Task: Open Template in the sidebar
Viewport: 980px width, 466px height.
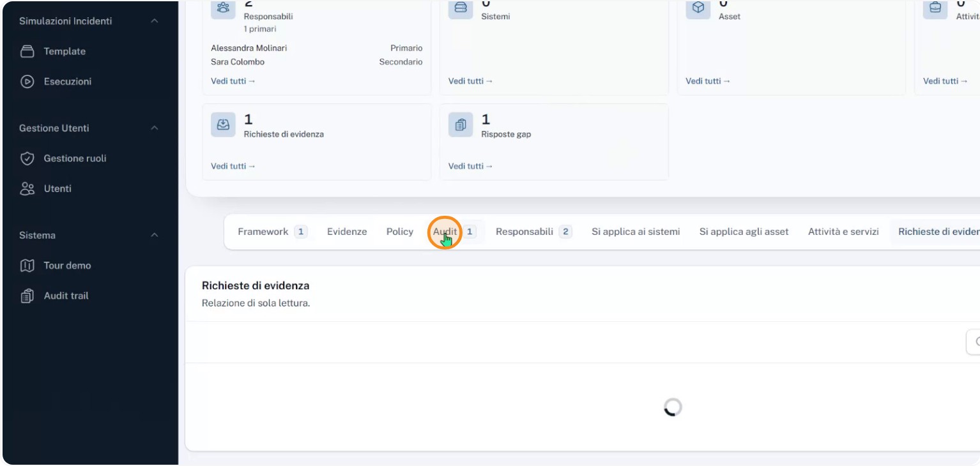Action: (x=64, y=52)
